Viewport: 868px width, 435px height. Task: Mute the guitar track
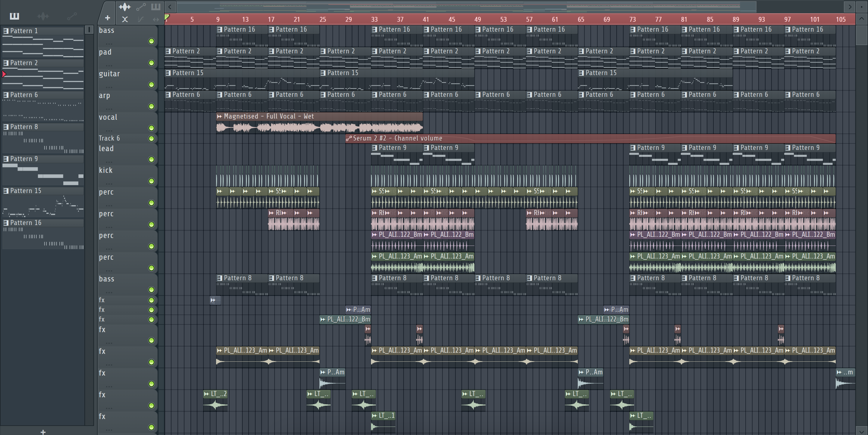(151, 85)
